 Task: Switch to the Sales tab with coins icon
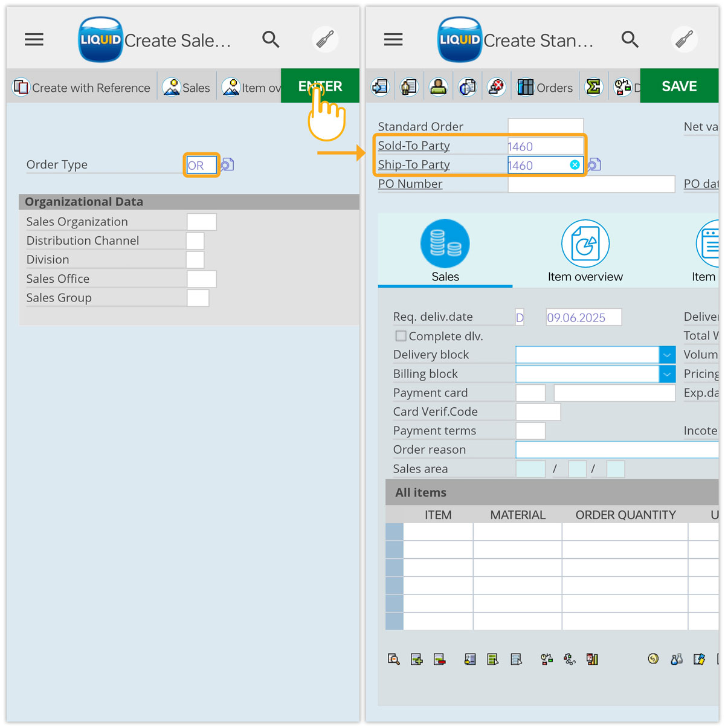(445, 251)
